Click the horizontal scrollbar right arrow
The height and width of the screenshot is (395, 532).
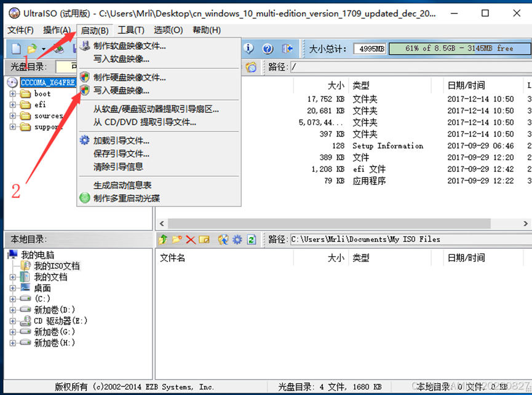(525, 224)
